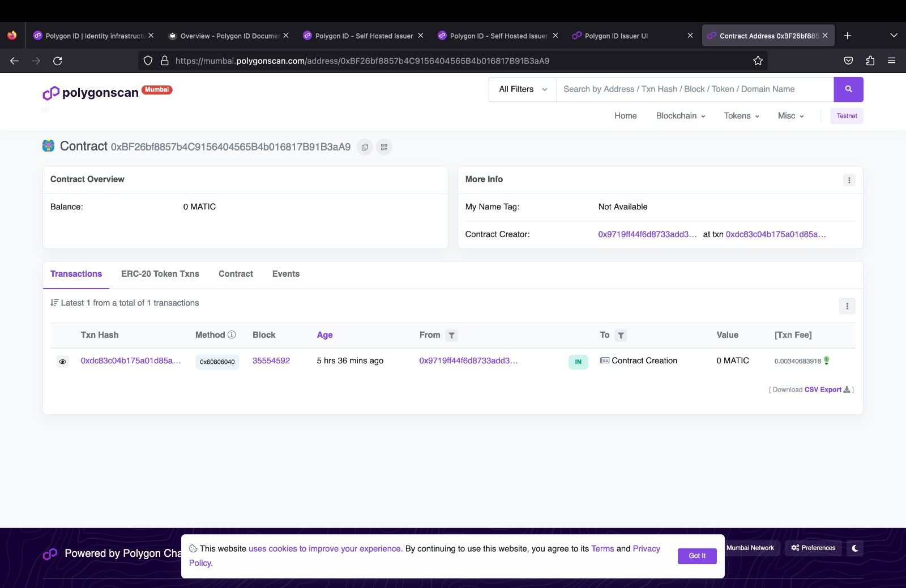
Task: Select the Transactions tab
Action: click(x=76, y=274)
